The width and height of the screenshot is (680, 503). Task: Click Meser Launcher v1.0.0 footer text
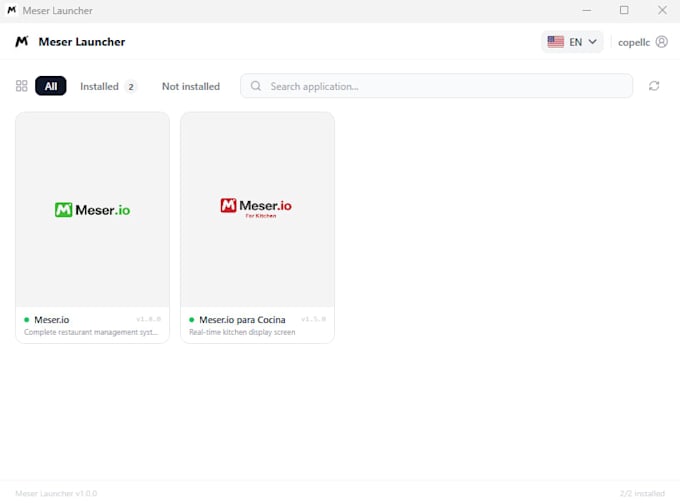[56, 493]
